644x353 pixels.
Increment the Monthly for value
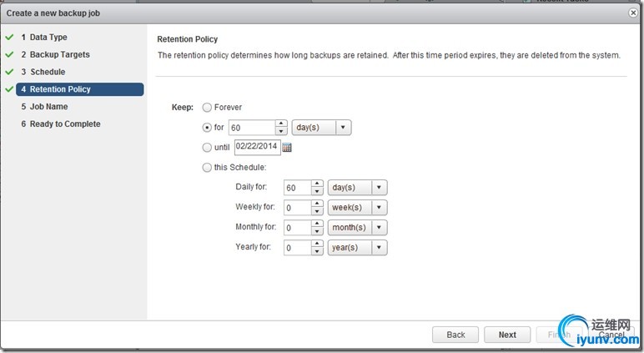(x=317, y=224)
